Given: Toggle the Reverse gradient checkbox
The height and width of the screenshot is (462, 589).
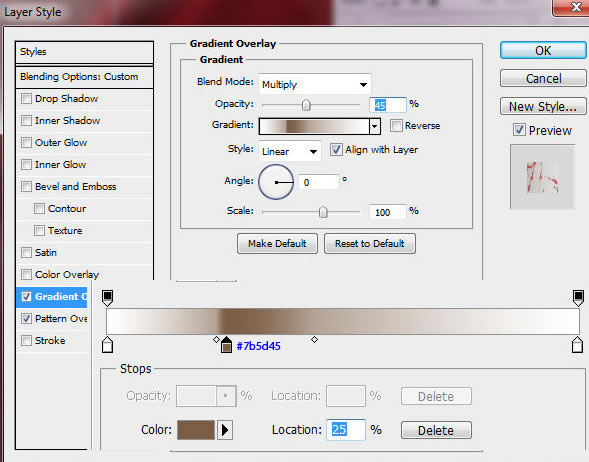Looking at the screenshot, I should click(x=396, y=125).
